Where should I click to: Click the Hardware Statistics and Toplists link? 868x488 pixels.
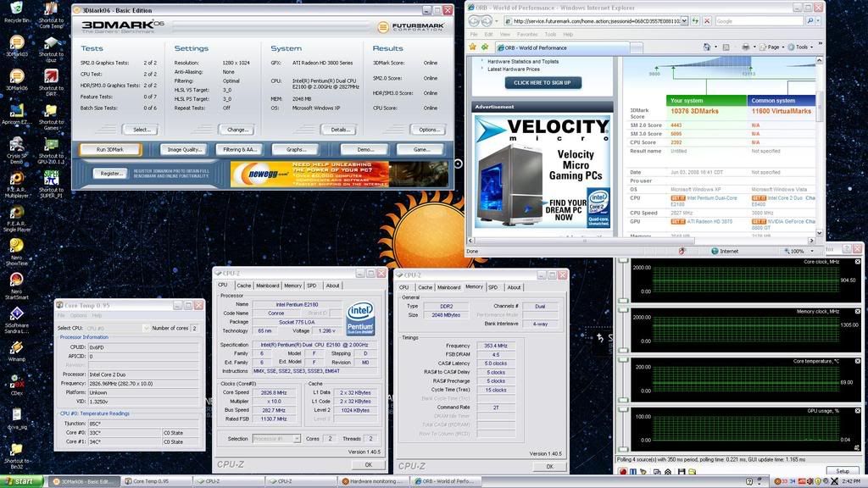[522, 61]
